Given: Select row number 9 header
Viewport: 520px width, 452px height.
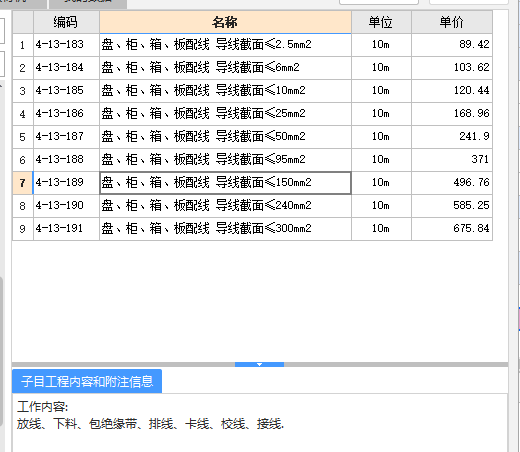Looking at the screenshot, I should click(x=23, y=229).
